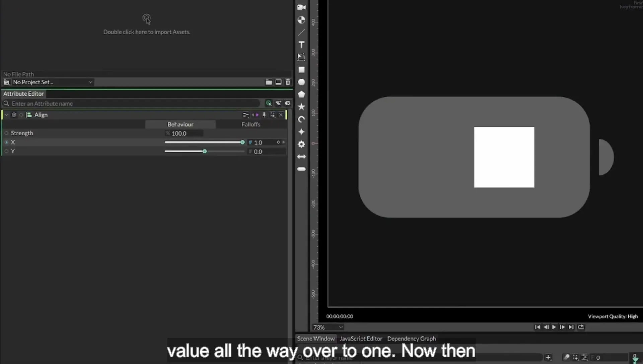
Task: Collapse the Align layer attributes
Action: [6, 115]
